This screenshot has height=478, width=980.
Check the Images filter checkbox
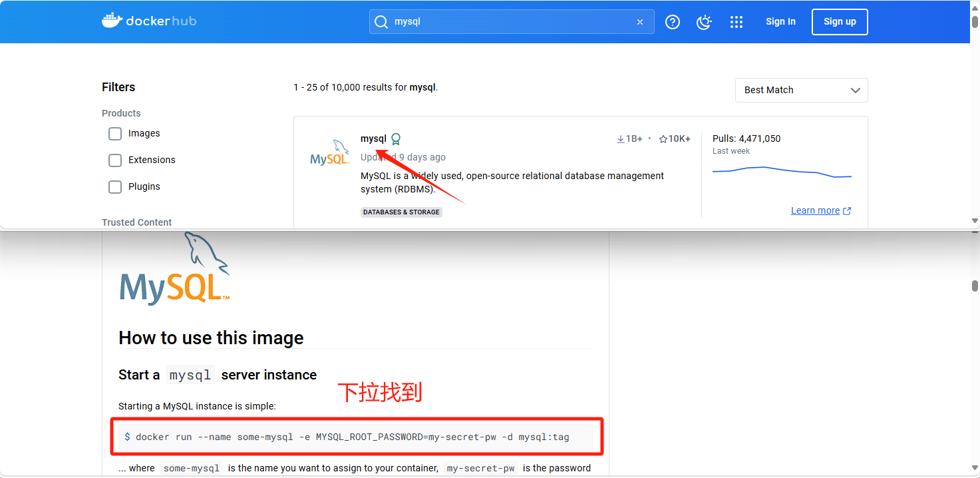(115, 134)
